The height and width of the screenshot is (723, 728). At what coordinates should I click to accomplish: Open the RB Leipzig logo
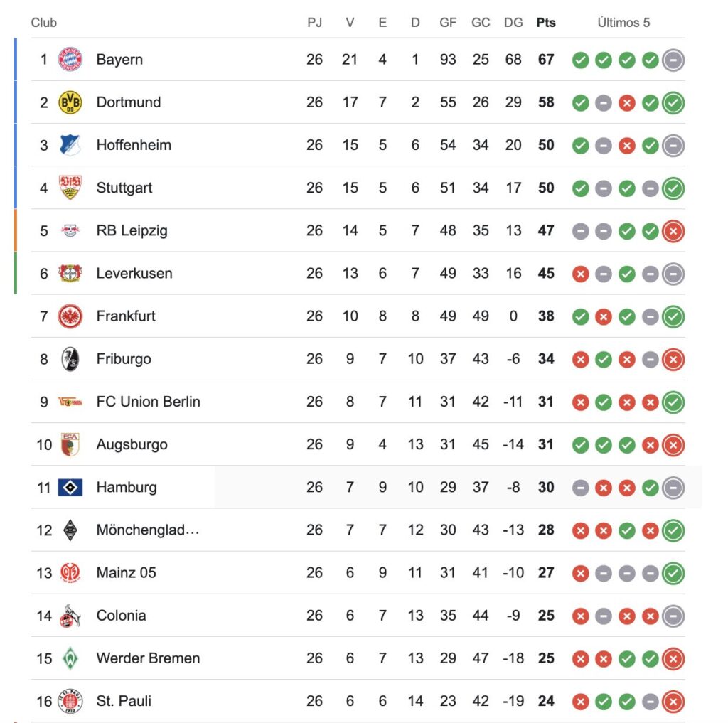[x=70, y=230]
